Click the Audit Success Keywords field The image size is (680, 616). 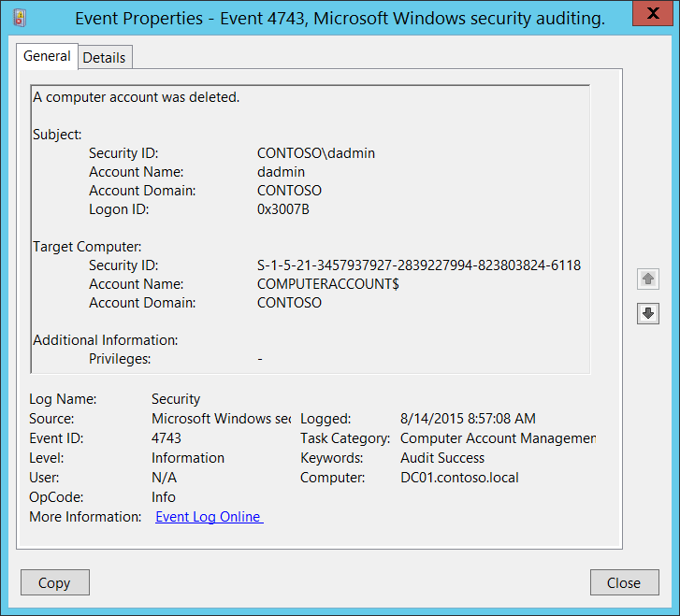442,458
